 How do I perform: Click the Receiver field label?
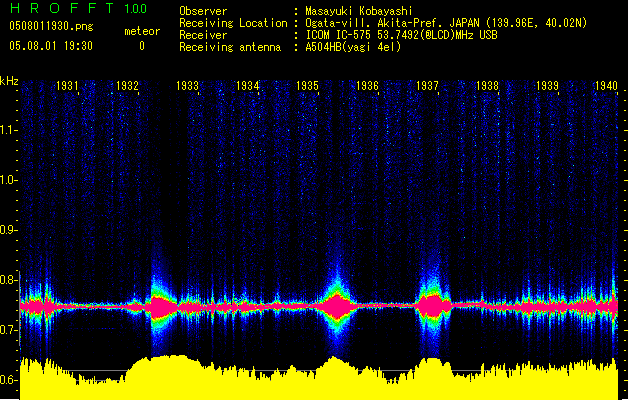pos(203,35)
